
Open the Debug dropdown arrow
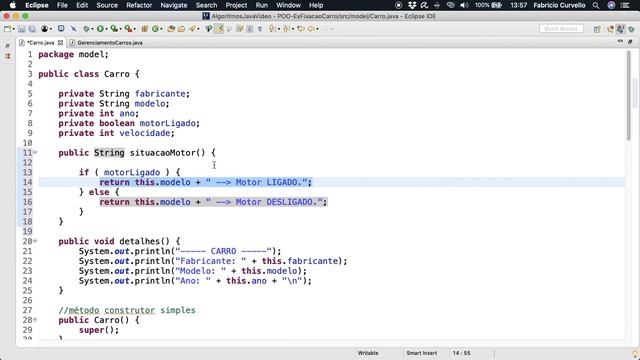[x=92, y=29]
